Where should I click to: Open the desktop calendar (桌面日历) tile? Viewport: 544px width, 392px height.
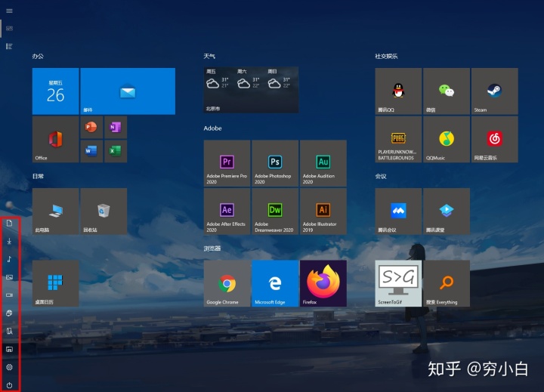click(x=55, y=283)
